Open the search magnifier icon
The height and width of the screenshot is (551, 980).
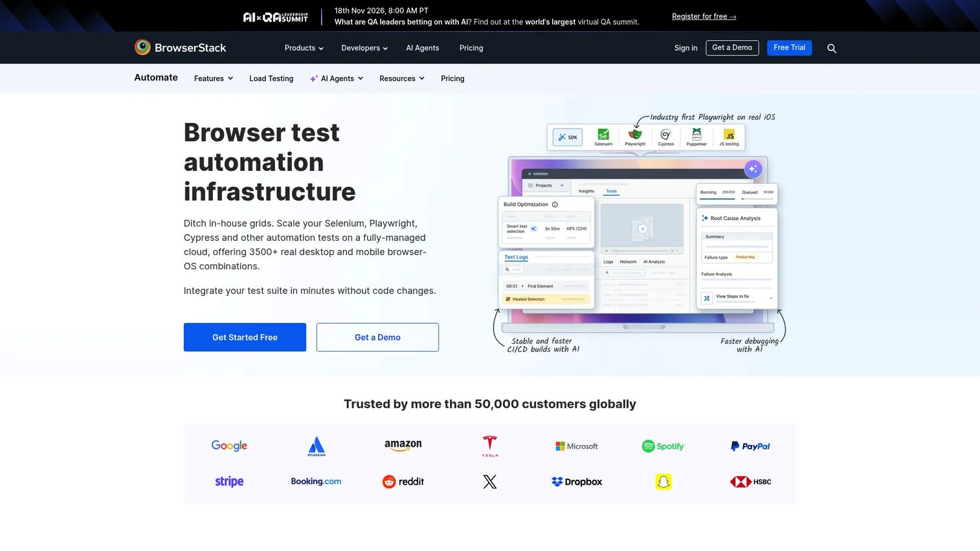tap(832, 49)
